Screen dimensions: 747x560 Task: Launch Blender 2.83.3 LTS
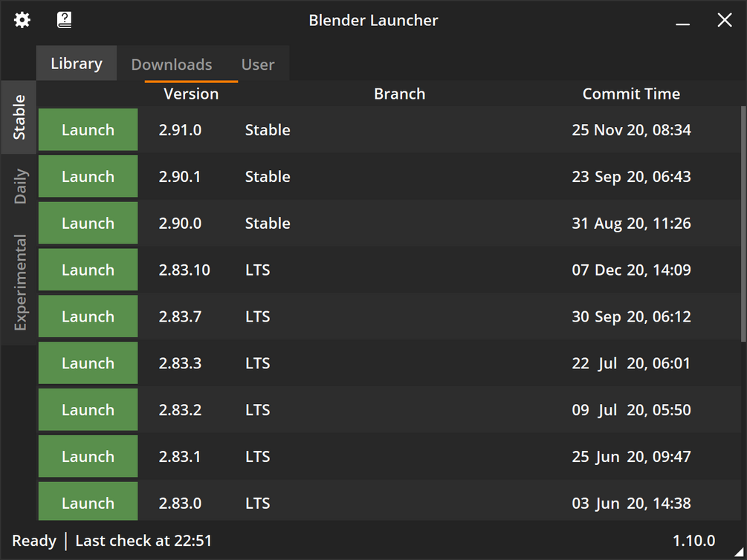tap(88, 363)
